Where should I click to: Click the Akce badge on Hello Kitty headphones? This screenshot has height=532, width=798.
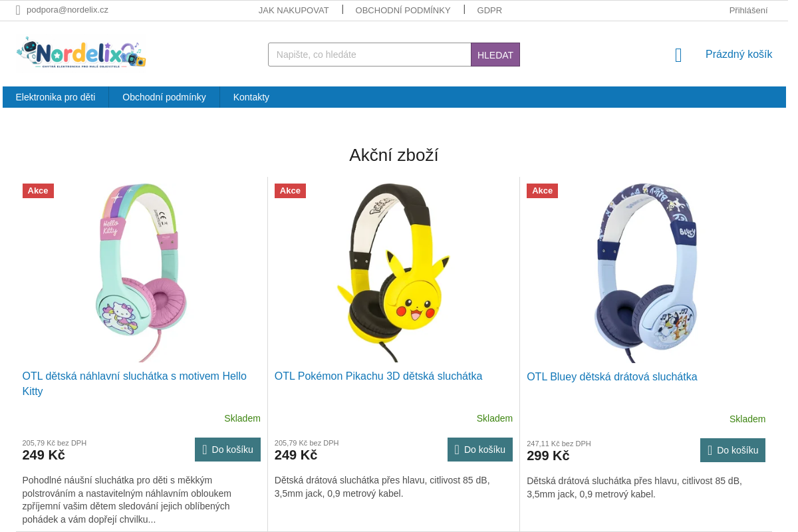click(x=38, y=191)
